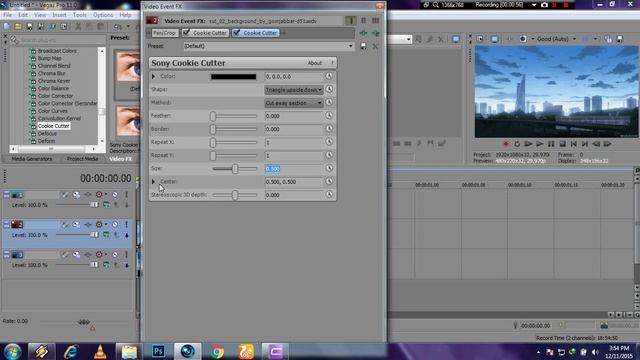Click the green remove plug-in icon
640x360 pixels.
pyautogui.click(x=375, y=33)
